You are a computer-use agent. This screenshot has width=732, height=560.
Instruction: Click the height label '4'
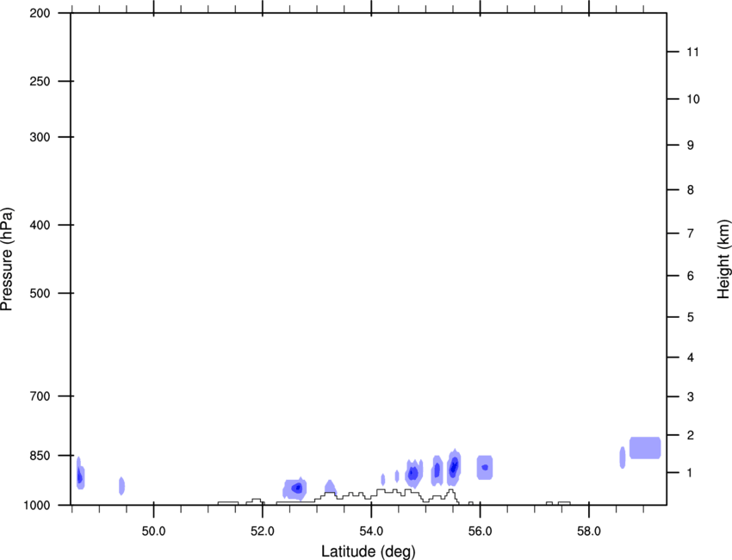tap(691, 358)
